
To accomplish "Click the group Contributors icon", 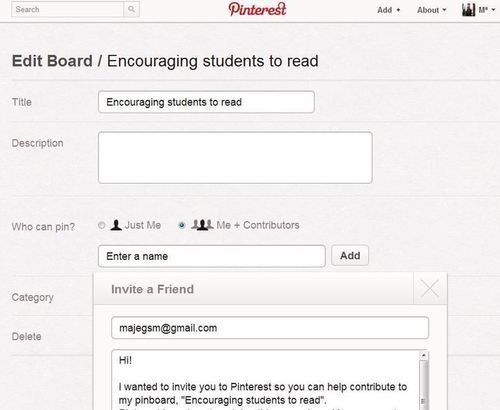I will (202, 225).
